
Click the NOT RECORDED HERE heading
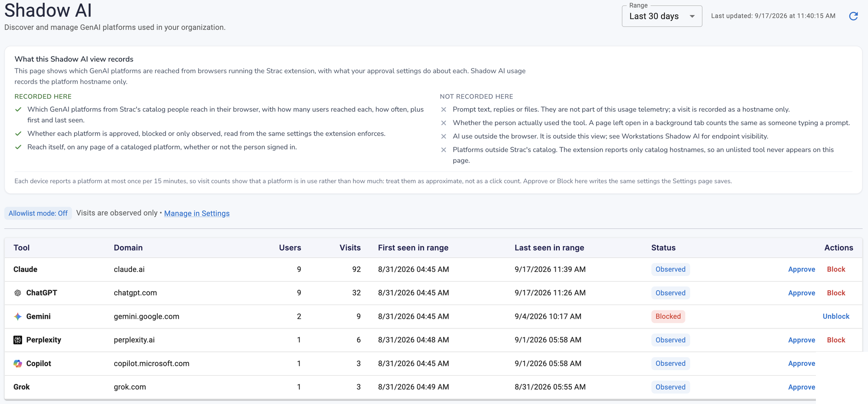476,96
